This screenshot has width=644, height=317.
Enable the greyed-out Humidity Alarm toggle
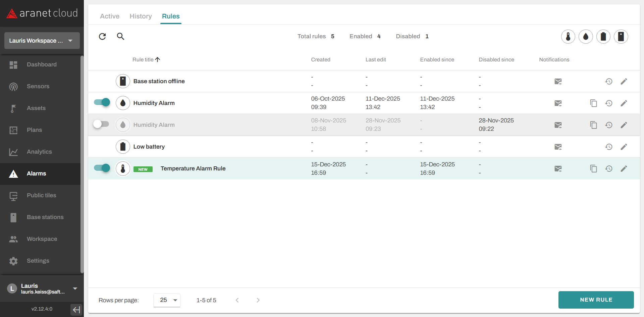(x=101, y=124)
